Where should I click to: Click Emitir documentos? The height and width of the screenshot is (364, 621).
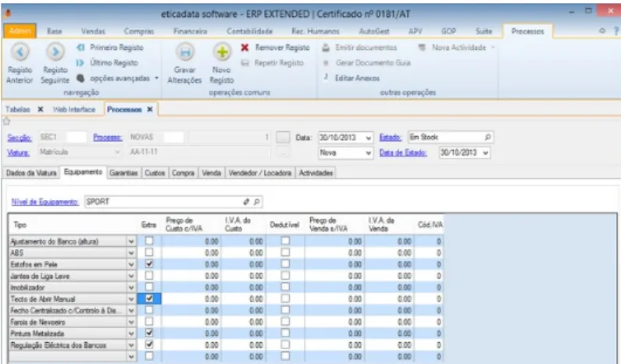pos(359,48)
